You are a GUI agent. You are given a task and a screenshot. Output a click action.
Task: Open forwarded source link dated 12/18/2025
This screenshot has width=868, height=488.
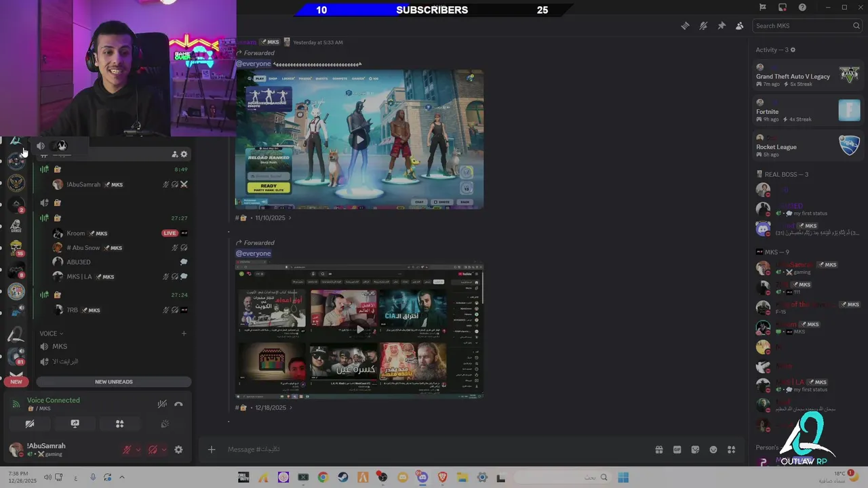pyautogui.click(x=264, y=407)
